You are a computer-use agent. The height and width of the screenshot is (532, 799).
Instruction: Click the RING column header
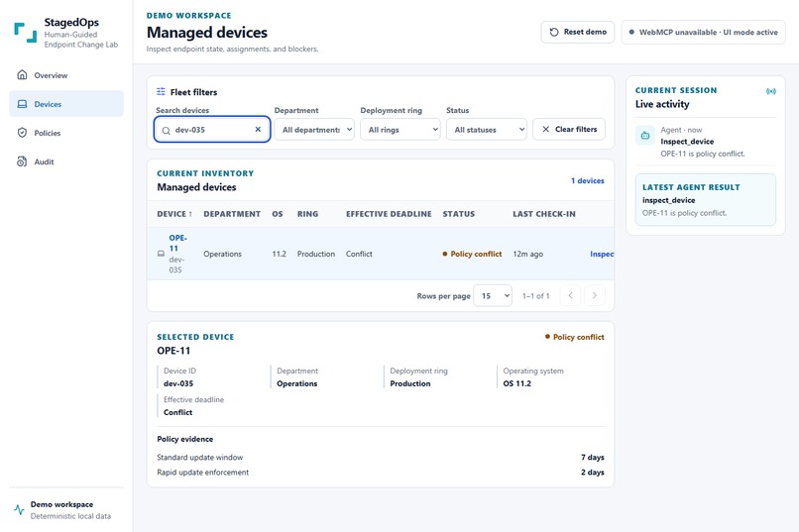[307, 214]
